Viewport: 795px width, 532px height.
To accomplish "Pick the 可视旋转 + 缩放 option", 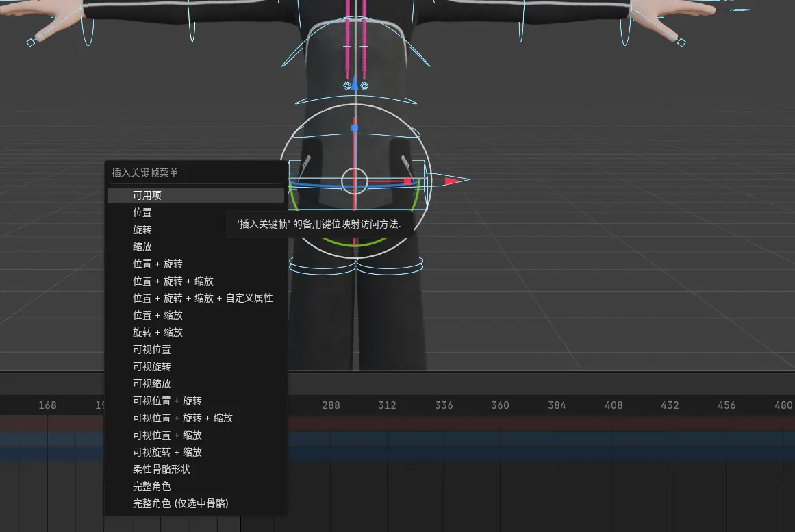I will point(196,453).
